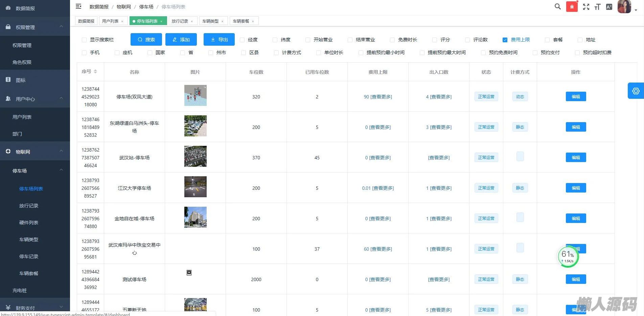Screen dimensions: 644x316
Task: Click 编辑 for 武汉站-停车场 row
Action: point(576,158)
